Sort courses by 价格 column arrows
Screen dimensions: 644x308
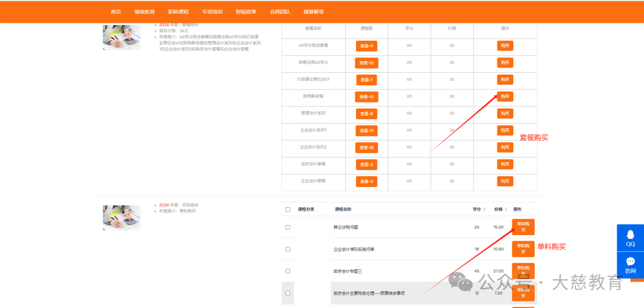click(x=506, y=210)
